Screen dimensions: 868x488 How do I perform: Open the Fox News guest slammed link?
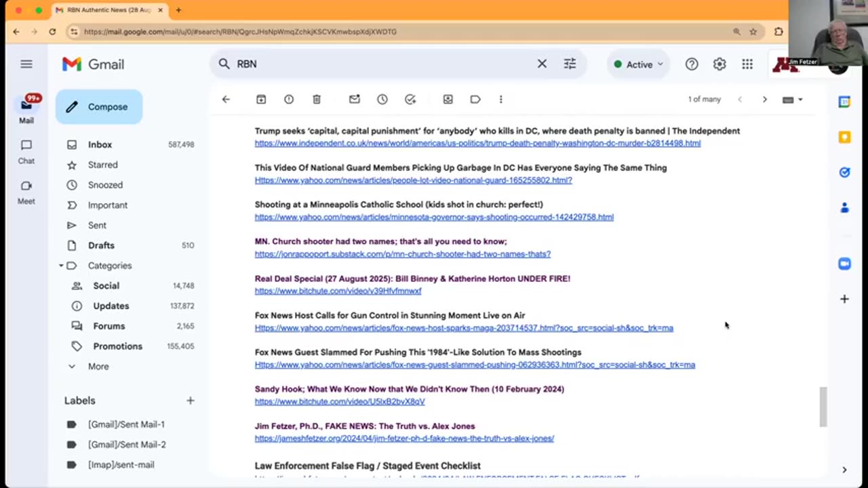pyautogui.click(x=475, y=365)
